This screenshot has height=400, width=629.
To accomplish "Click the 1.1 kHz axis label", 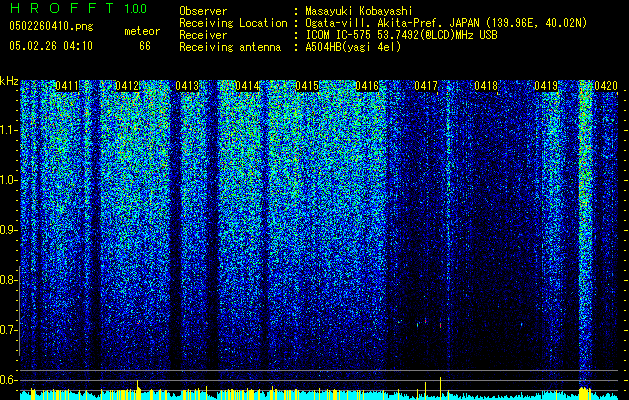I will 9,130.
